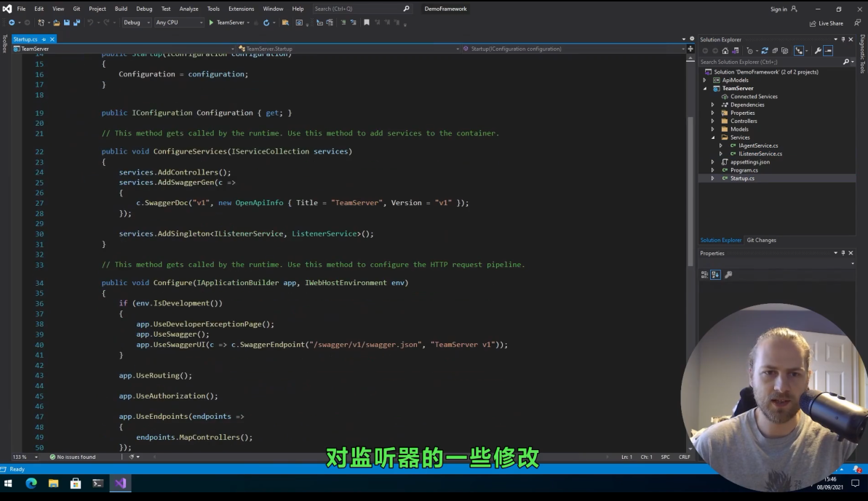Select Startup.cs in Solution Explorer
The image size is (868, 501).
tap(741, 178)
